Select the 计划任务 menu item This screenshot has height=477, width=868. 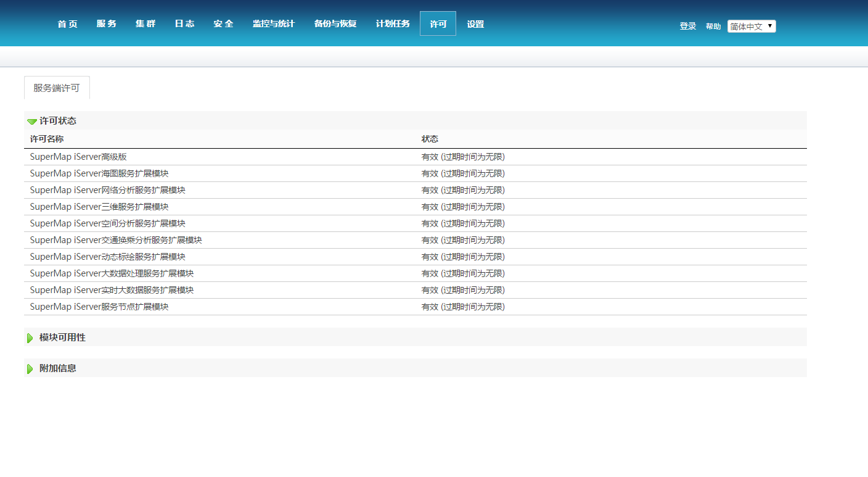click(x=393, y=24)
